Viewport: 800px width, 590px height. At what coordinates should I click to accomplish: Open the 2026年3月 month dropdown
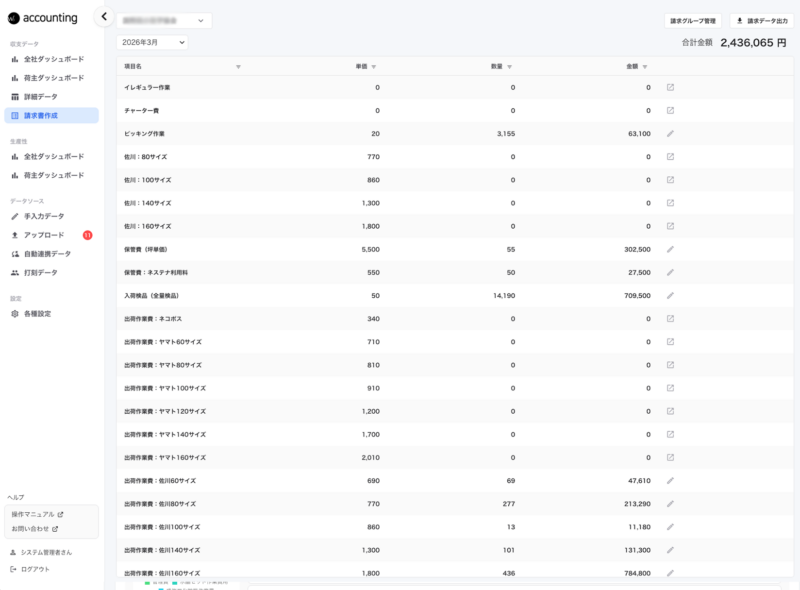click(x=152, y=42)
